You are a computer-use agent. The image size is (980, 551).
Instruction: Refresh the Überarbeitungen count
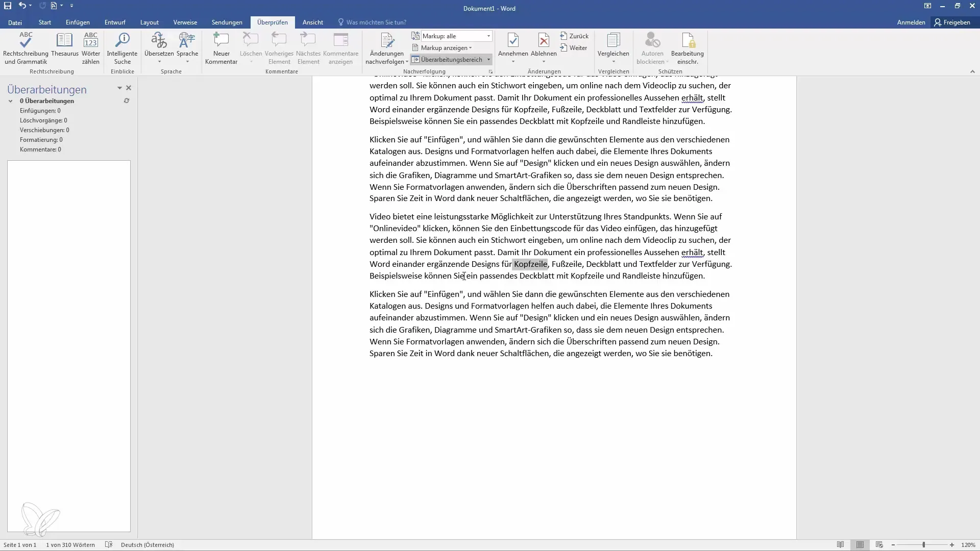pyautogui.click(x=127, y=101)
